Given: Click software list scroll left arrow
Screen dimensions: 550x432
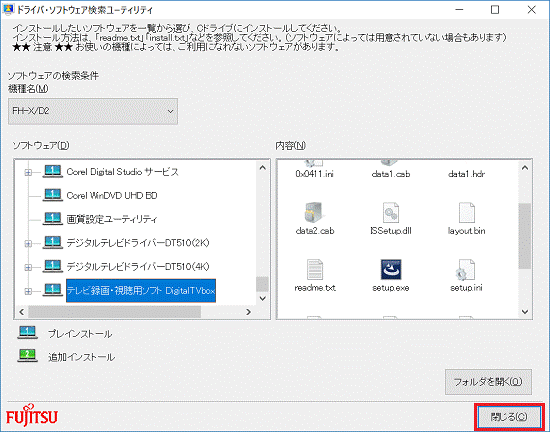Looking at the screenshot, I should (22, 312).
